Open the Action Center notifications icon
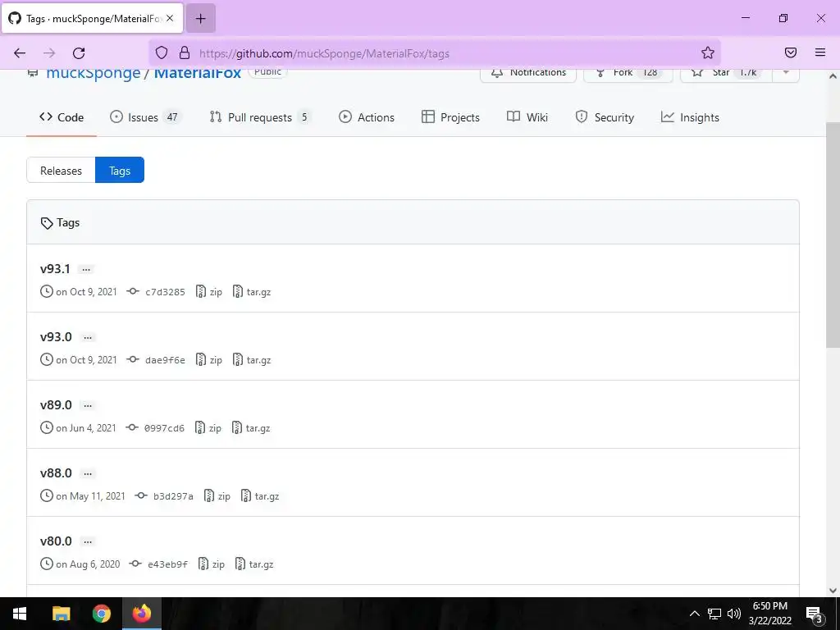Viewport: 840px width, 630px height. click(x=815, y=614)
